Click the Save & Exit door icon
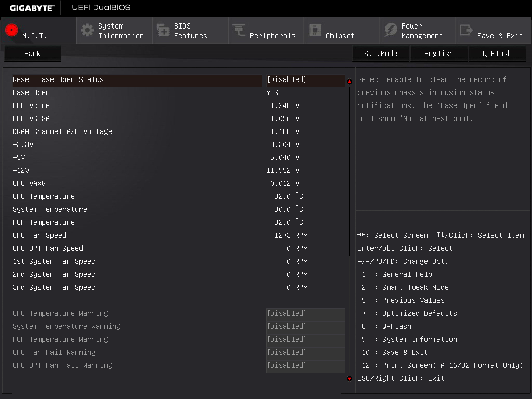532x399 pixels. coord(466,30)
